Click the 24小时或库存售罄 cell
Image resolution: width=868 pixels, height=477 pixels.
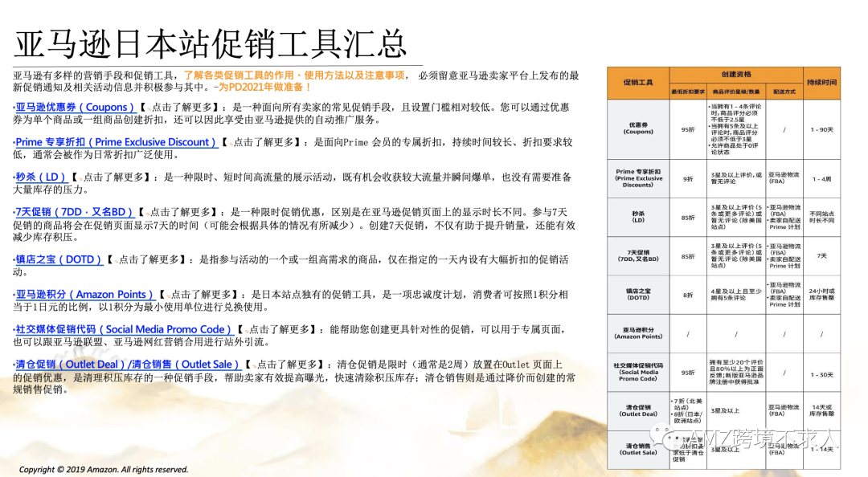tap(821, 294)
